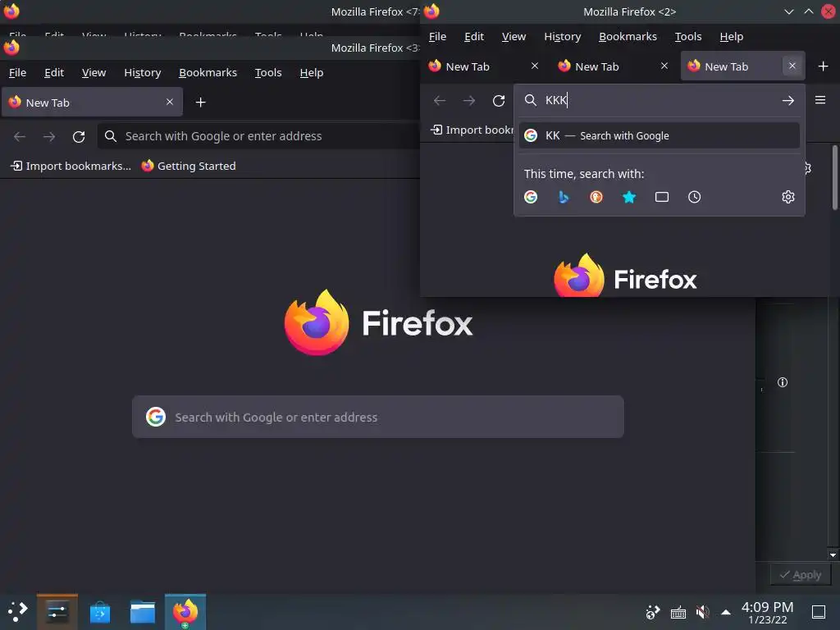
Task: Reload page in Firefox <3> window
Action: tap(79, 137)
